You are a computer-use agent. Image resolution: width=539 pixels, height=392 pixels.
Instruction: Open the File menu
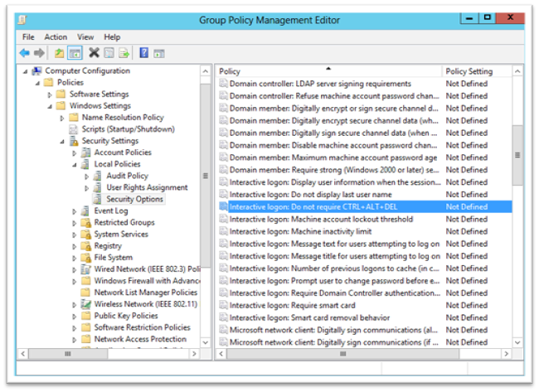(x=28, y=37)
